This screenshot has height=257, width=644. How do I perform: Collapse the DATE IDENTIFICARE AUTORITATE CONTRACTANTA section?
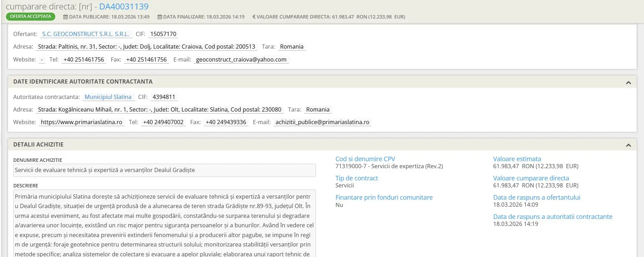click(628, 83)
